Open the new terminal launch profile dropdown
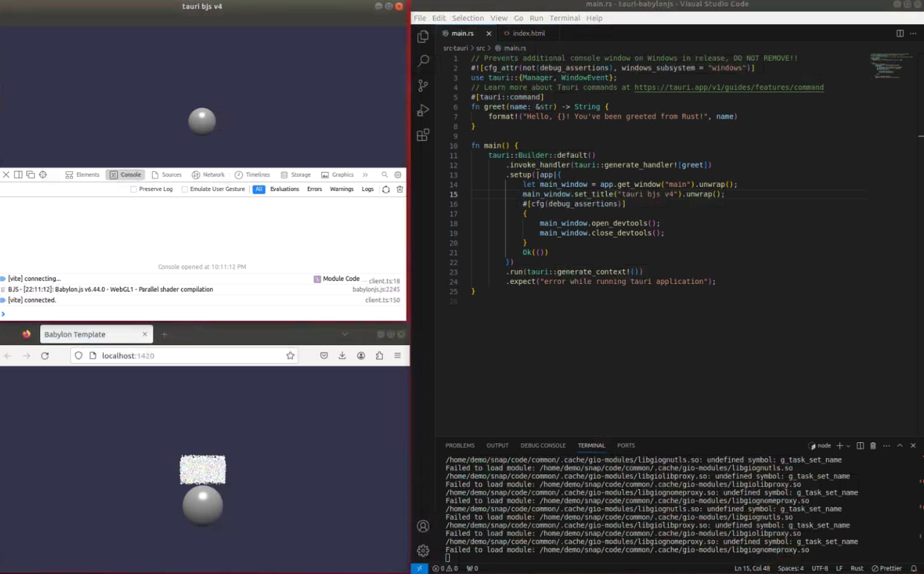The height and width of the screenshot is (574, 924). [849, 445]
